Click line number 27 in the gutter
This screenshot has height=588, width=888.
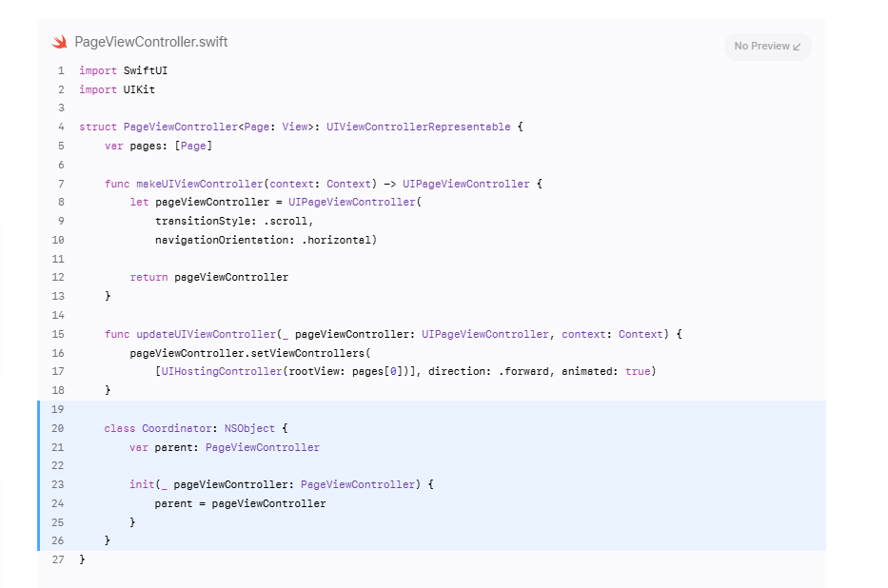coord(58,559)
